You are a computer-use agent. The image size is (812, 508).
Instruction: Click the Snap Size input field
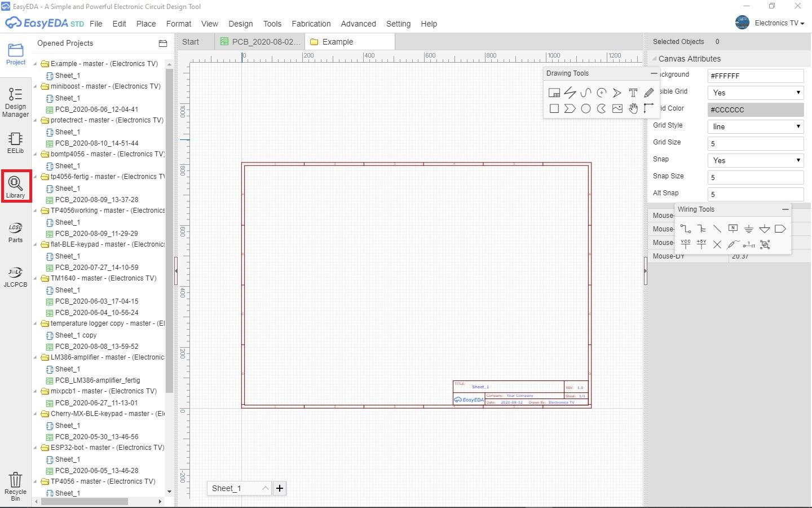[756, 177]
